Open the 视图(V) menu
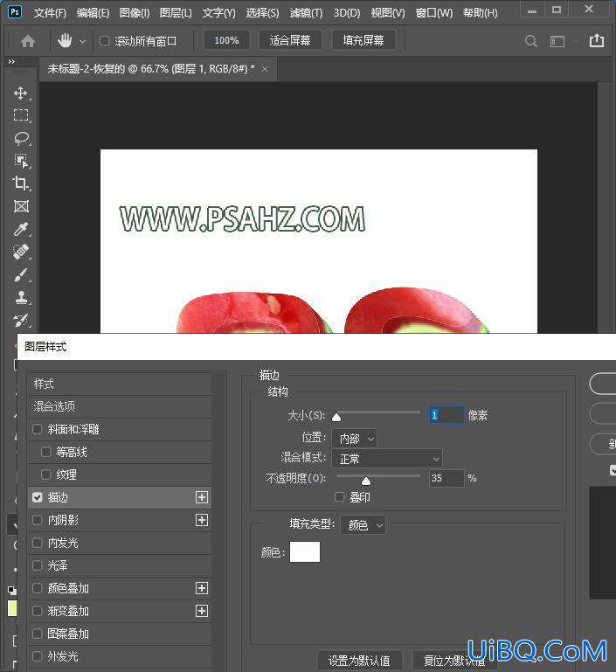 pos(388,13)
